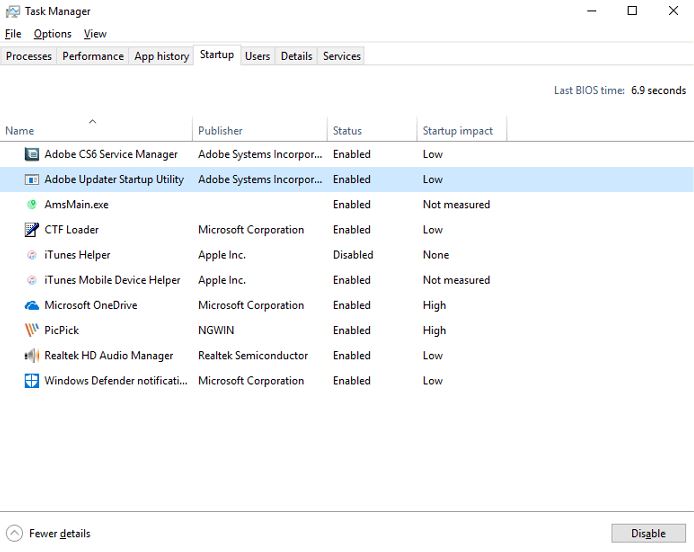The width and height of the screenshot is (694, 552).
Task: Click the Fewer details link text
Action: [60, 533]
